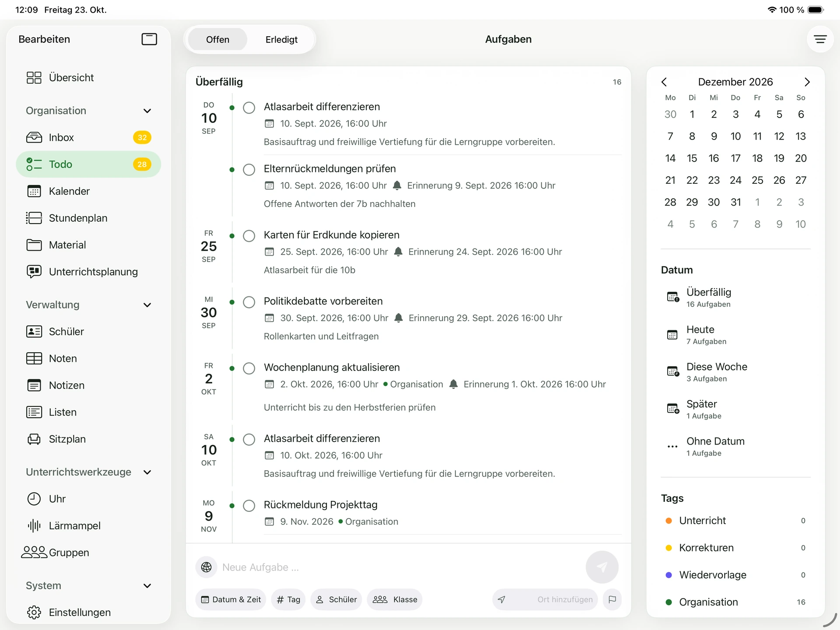Complete 'Politikdebatte vorbereiten' task circle
Image resolution: width=840 pixels, height=630 pixels.
pyautogui.click(x=249, y=302)
